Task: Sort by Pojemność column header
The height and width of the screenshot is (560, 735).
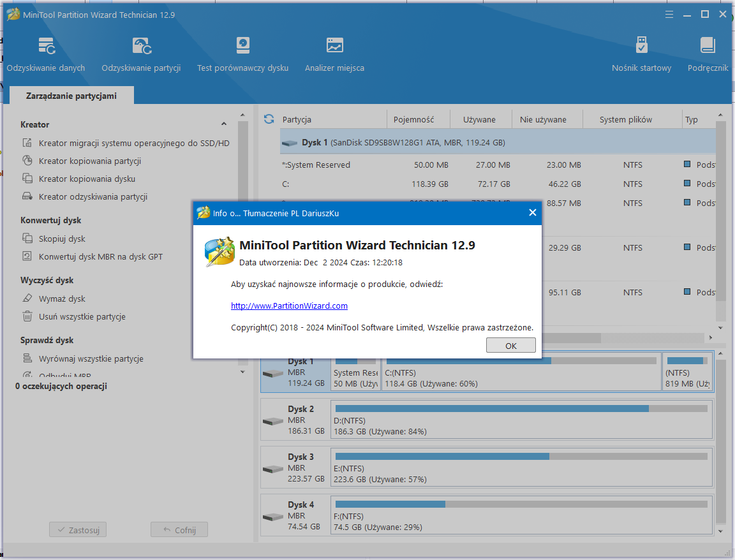Action: pos(419,119)
